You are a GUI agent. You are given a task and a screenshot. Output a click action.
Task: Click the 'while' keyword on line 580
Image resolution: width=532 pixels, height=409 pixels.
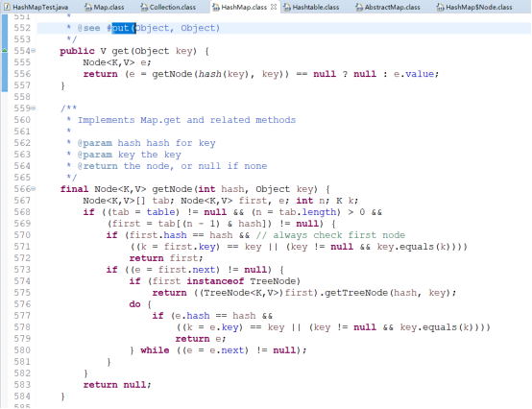pyautogui.click(x=155, y=350)
